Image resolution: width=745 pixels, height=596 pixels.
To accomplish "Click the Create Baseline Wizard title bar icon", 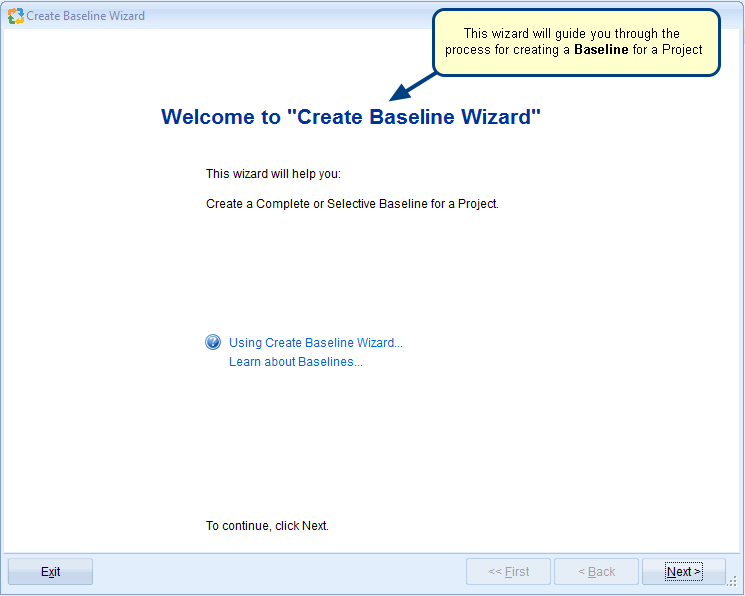I will tap(15, 16).
